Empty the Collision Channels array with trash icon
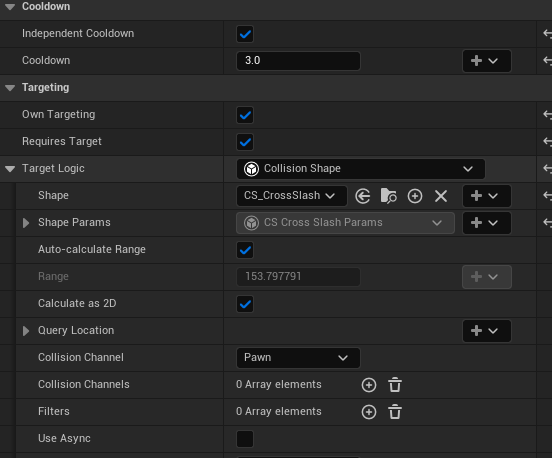This screenshot has width=552, height=458. (395, 385)
